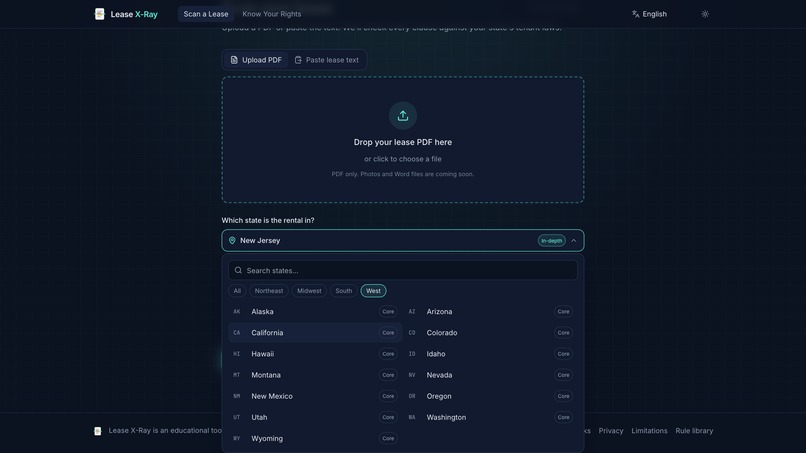
Task: Select Hawaii from the state list
Action: [x=315, y=354]
